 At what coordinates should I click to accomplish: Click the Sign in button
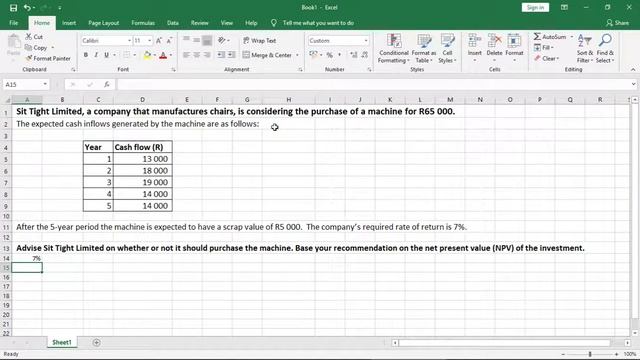click(x=535, y=7)
